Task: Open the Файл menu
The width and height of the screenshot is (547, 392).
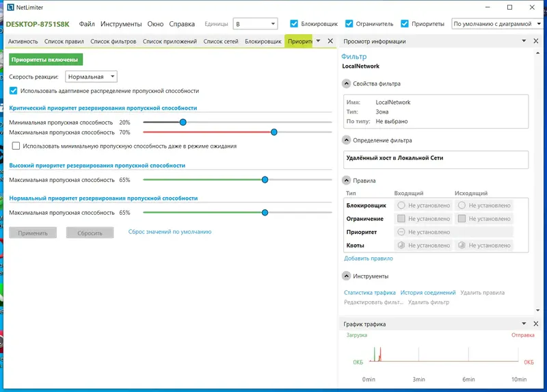Action: point(87,24)
